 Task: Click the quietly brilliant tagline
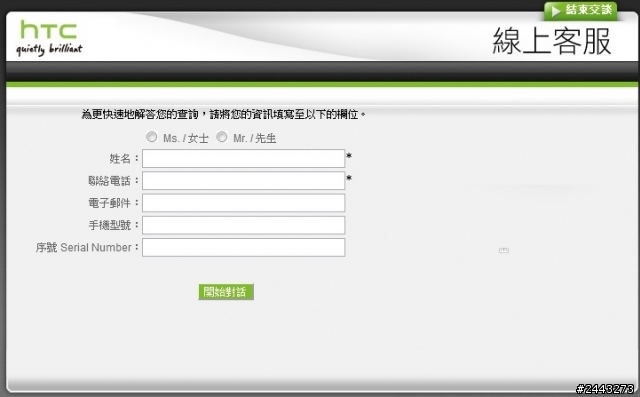coord(49,49)
